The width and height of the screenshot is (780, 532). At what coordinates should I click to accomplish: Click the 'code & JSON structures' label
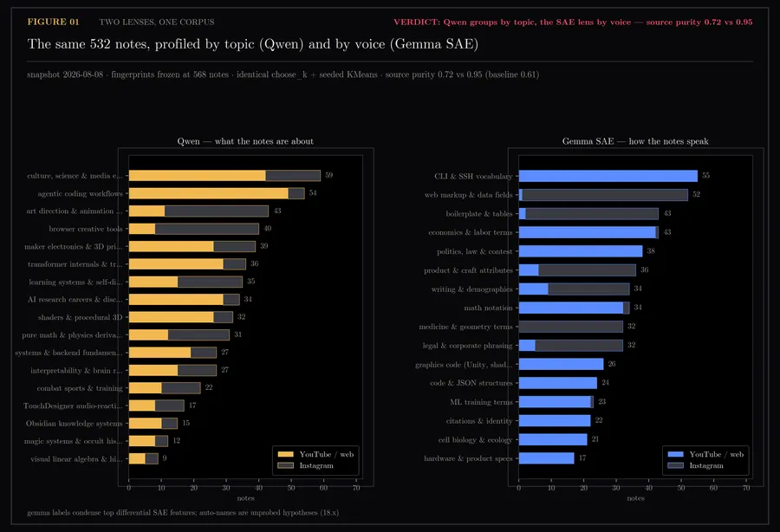click(x=471, y=383)
